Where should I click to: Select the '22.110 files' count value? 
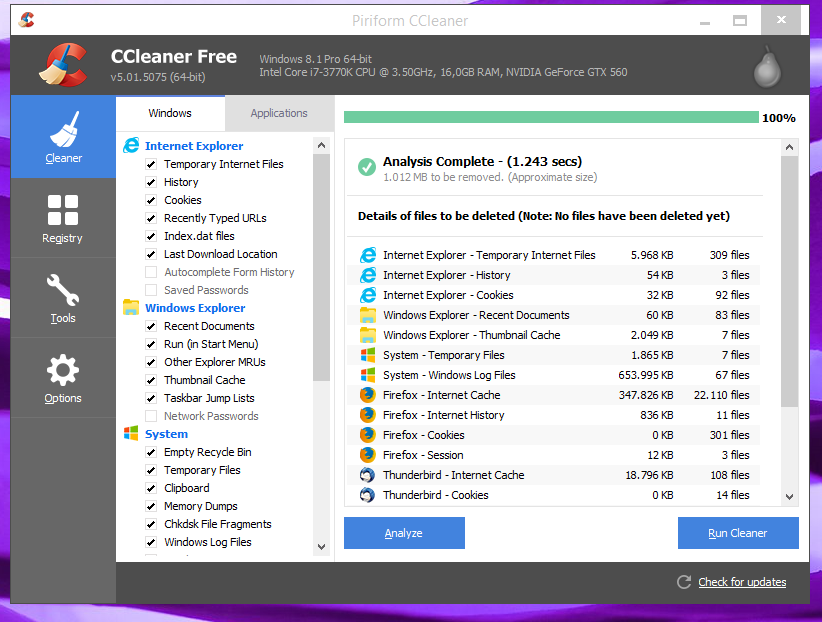click(x=721, y=395)
